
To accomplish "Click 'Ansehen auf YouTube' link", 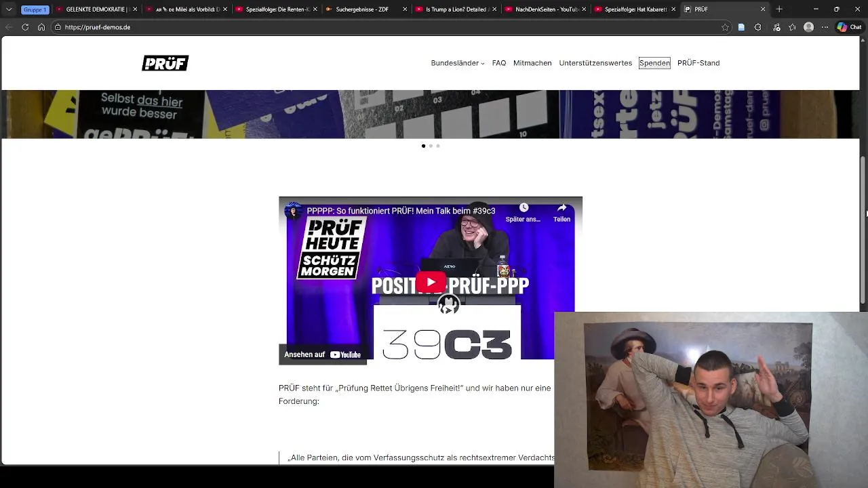I will click(x=323, y=354).
